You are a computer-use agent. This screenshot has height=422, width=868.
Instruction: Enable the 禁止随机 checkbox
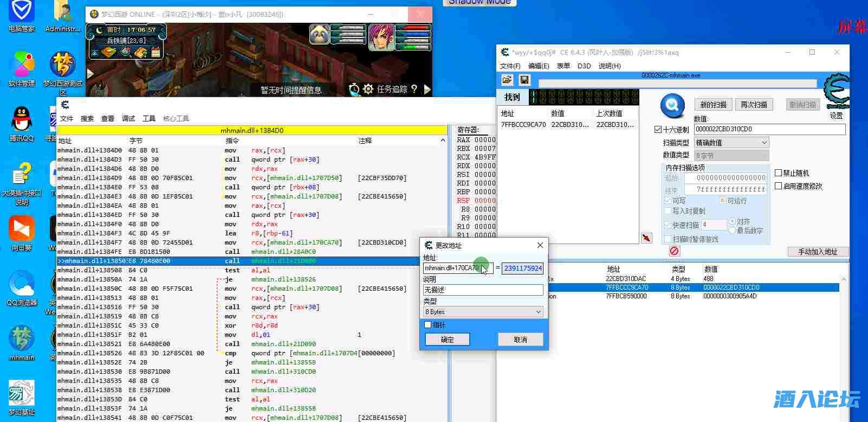point(779,173)
